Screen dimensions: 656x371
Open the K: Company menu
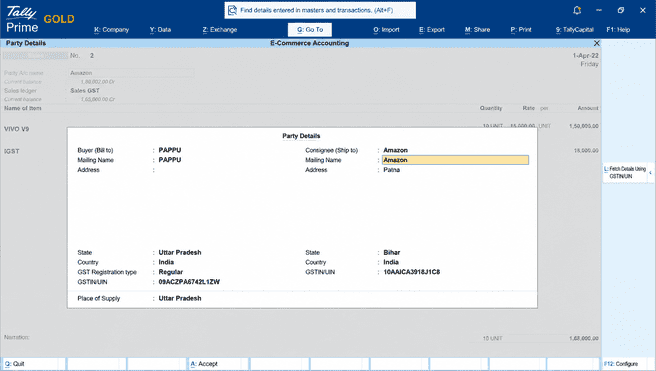pos(111,30)
